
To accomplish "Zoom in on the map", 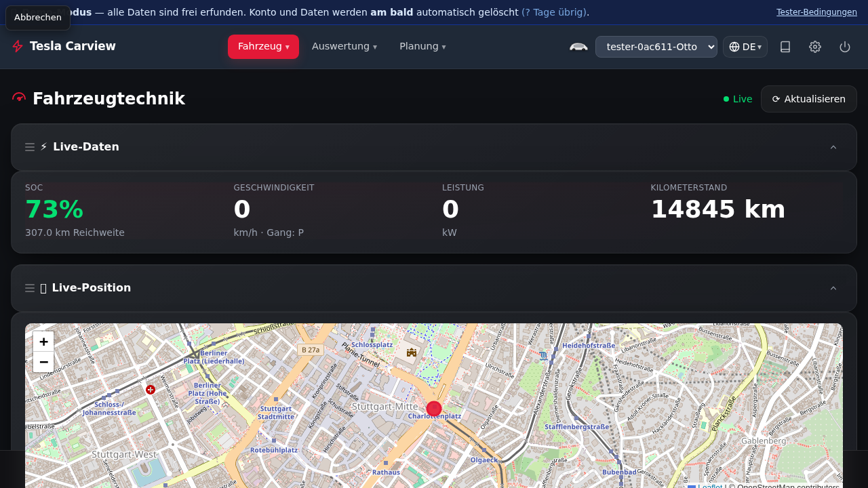I will point(43,342).
